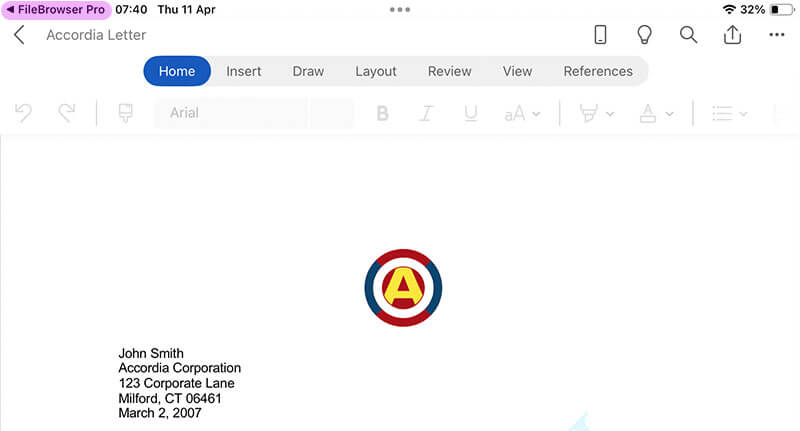This screenshot has height=431, width=800.
Task: Open the aA text formatting dropdown
Action: (521, 113)
